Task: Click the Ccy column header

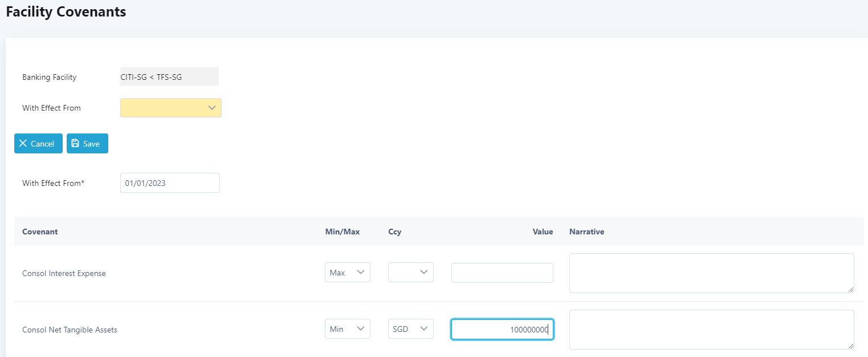Action: [x=394, y=232]
